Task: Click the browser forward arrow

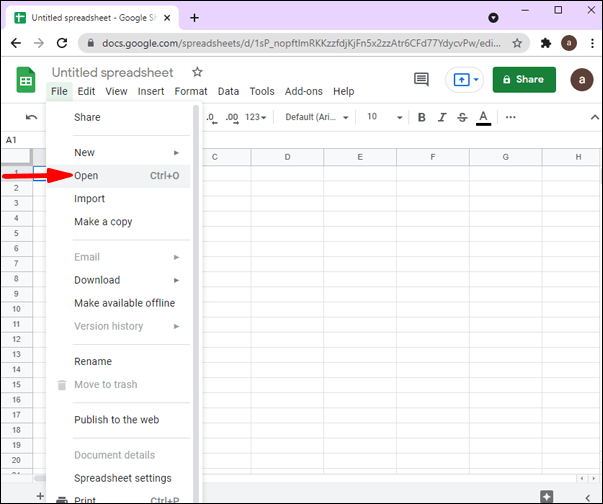Action: [x=39, y=43]
